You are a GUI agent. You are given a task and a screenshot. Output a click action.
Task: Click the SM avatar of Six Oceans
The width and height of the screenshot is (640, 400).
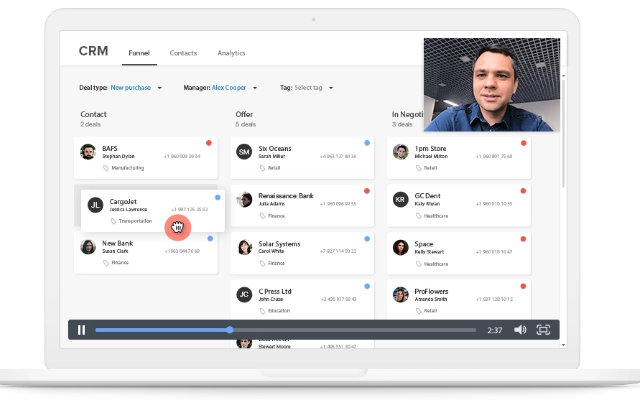tap(244, 152)
